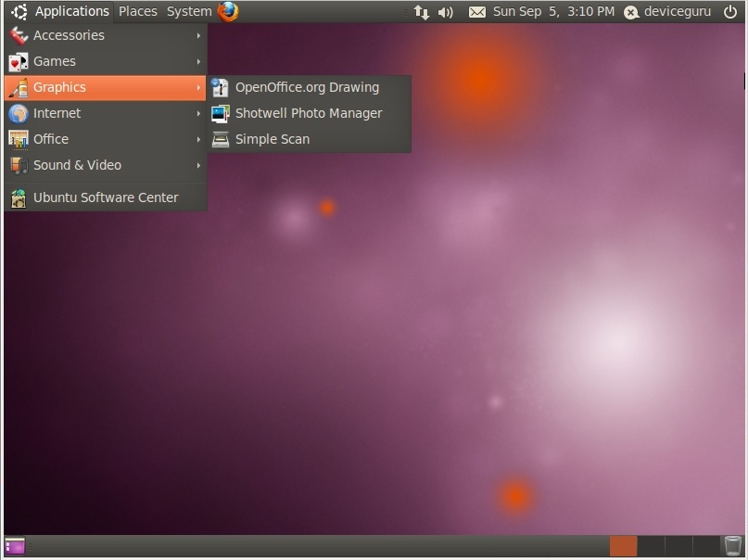Expand the Accessories submenu arrow

198,36
